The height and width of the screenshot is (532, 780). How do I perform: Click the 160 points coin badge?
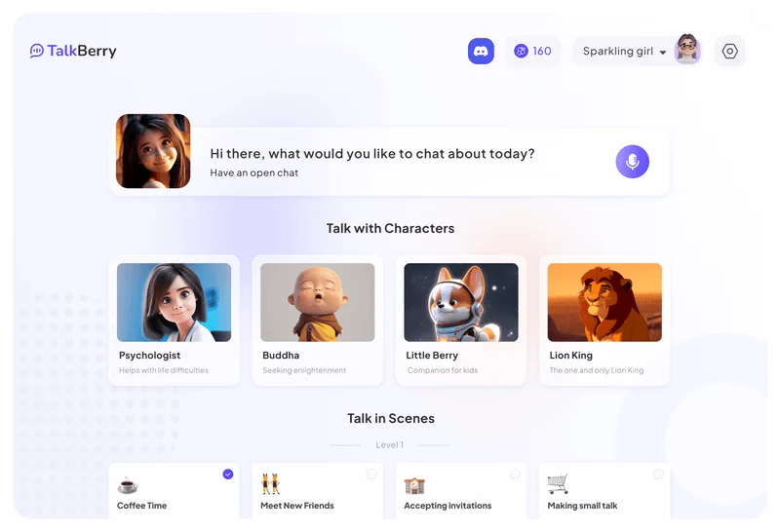[532, 52]
